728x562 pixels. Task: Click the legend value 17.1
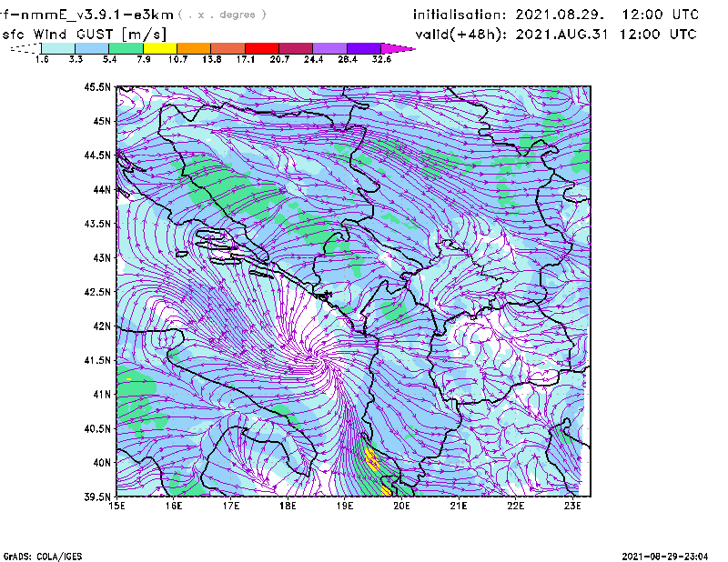246,59
